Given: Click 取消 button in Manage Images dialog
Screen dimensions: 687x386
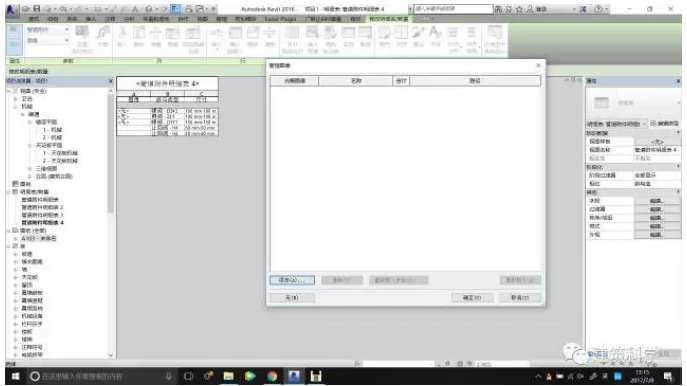Looking at the screenshot, I should (x=520, y=297).
